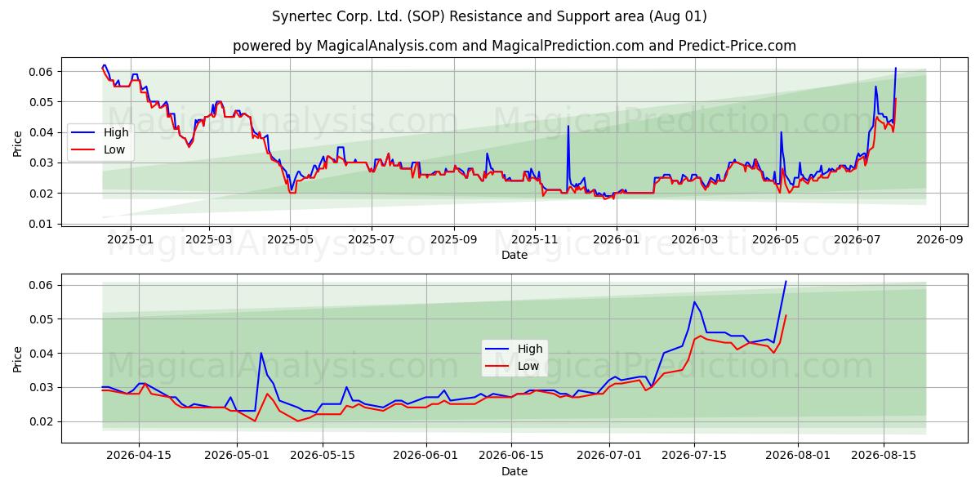Click the mid-July 2026 High peak in lower chart

695,302
